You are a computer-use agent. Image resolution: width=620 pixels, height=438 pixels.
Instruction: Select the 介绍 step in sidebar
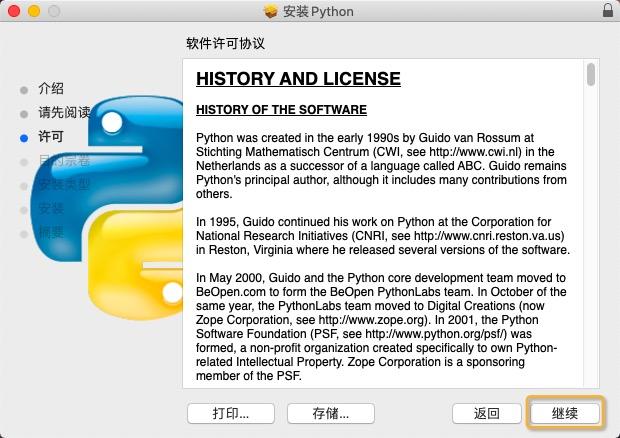51,89
